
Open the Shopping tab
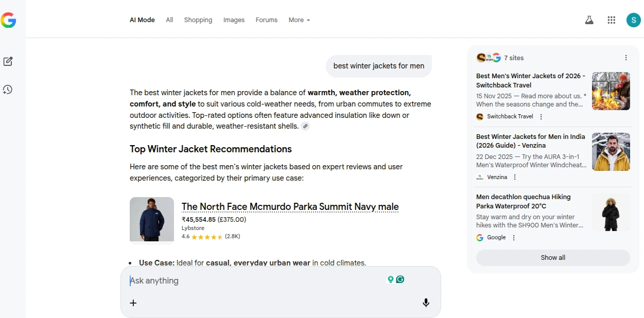click(198, 20)
